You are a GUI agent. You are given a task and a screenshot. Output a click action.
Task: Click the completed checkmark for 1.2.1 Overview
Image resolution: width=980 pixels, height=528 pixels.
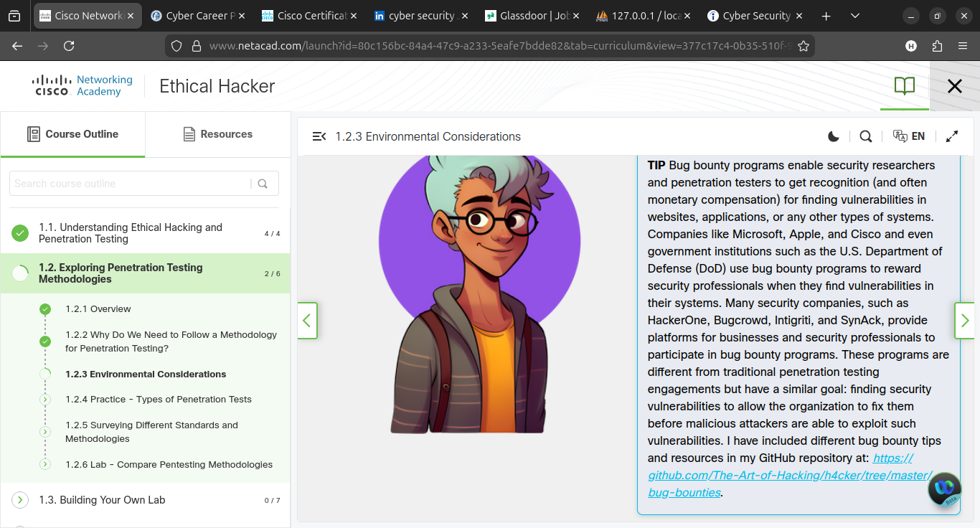click(45, 309)
